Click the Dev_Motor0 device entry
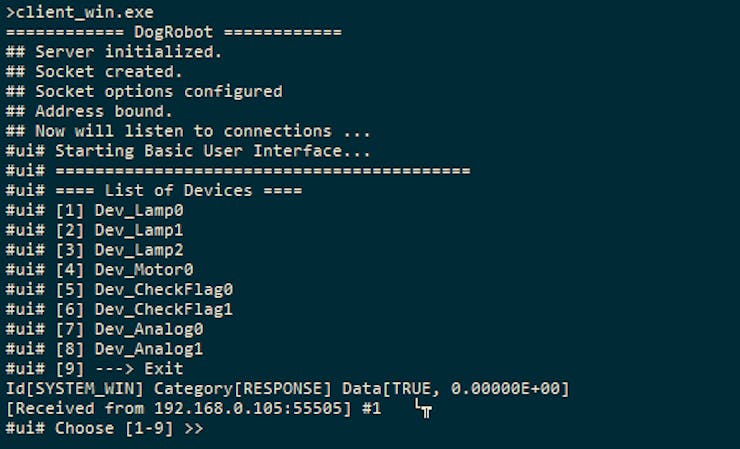The height and width of the screenshot is (449, 740). pos(100,270)
